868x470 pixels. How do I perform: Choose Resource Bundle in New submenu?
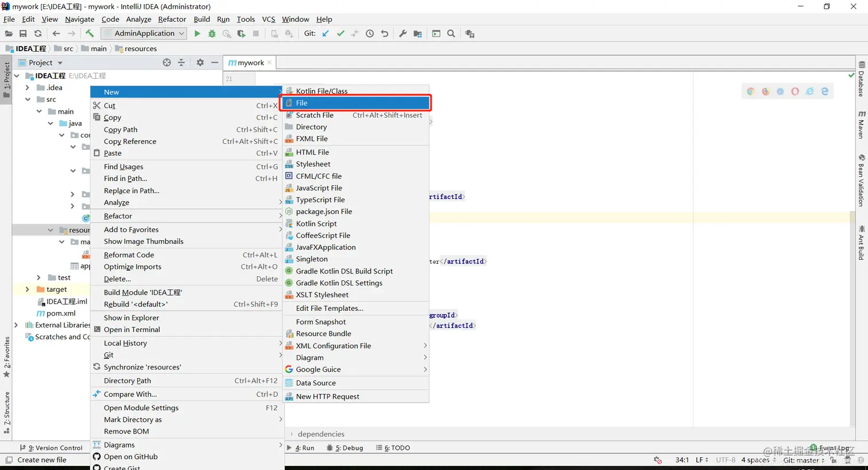[356, 334]
